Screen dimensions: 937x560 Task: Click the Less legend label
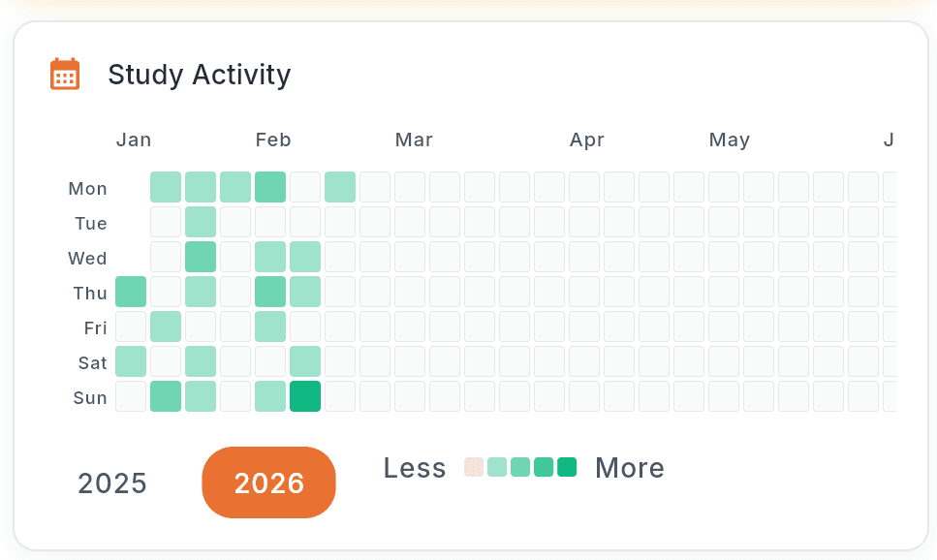[415, 467]
